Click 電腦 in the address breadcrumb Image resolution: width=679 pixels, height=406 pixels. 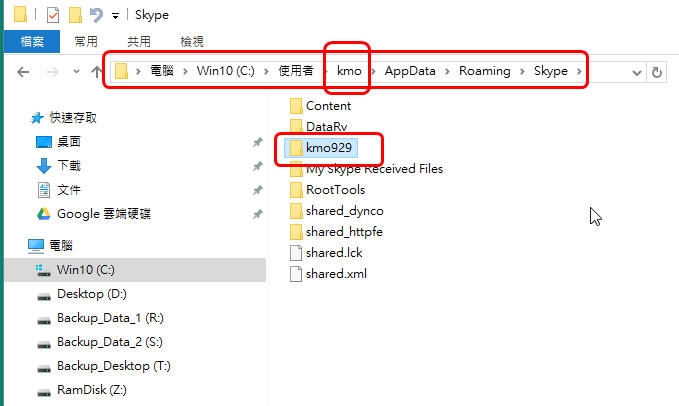click(162, 71)
